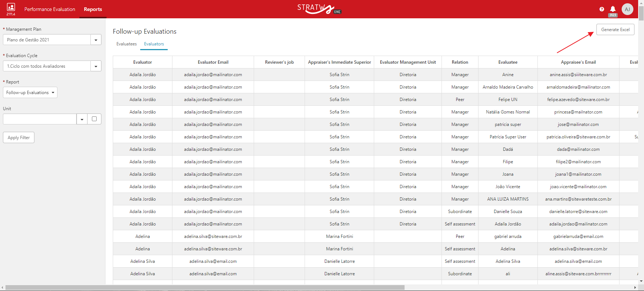Click the Subordinate relation for Danielle Souza
Image resolution: width=644 pixels, height=291 pixels.
[x=460, y=212]
